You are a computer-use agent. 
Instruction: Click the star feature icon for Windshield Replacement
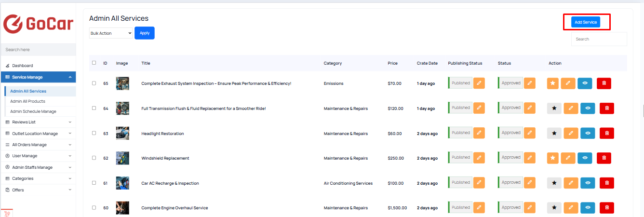553,158
